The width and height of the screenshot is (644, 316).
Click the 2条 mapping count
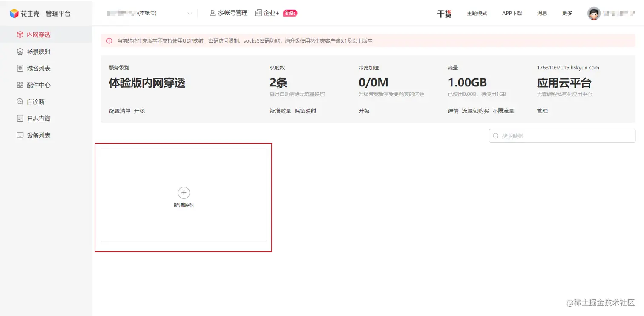point(278,83)
